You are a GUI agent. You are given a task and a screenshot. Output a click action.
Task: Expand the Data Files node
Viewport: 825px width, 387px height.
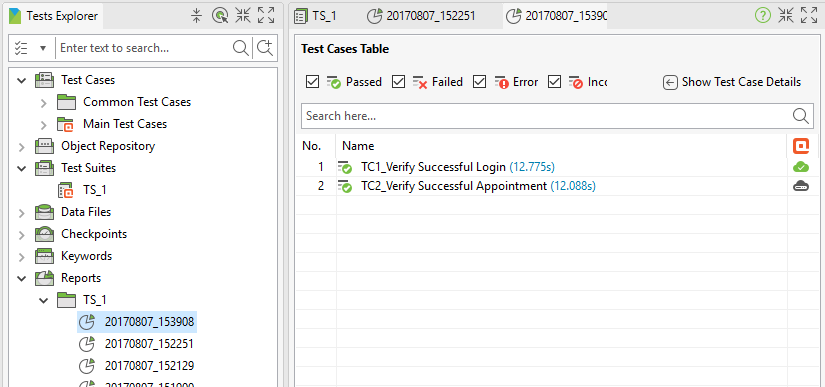[22, 213]
